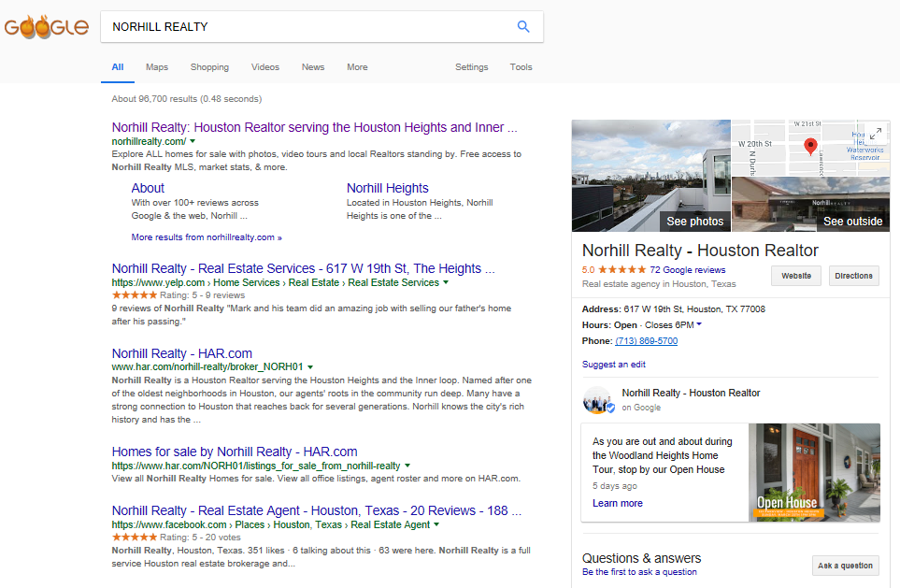The height and width of the screenshot is (588, 900).
Task: Open the Yelp Real Estate Services result title
Action: (x=303, y=268)
